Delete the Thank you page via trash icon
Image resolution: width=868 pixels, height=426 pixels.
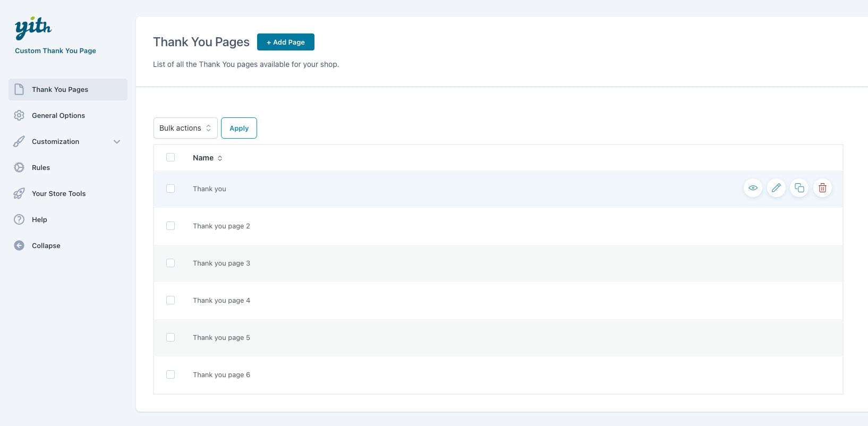822,188
